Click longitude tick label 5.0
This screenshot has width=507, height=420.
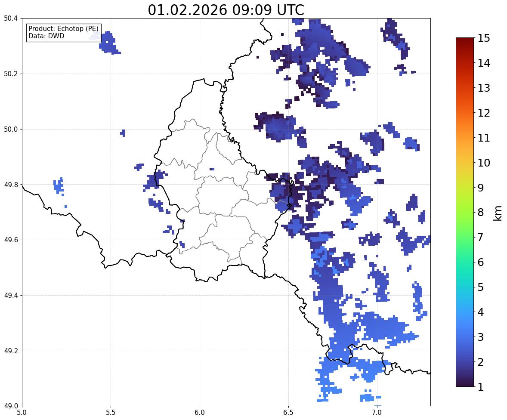point(22,413)
